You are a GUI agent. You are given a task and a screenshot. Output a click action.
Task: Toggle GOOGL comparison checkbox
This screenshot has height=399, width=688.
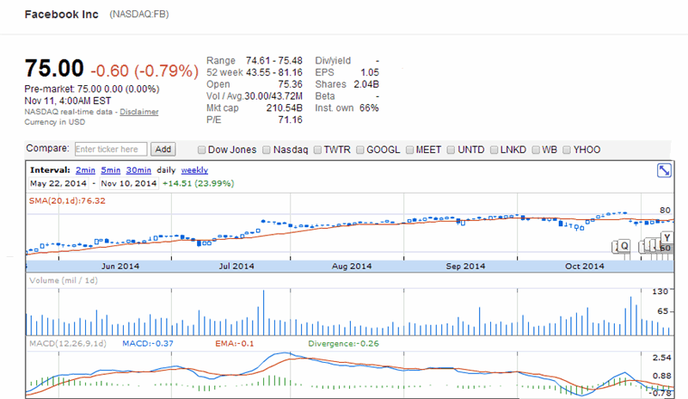[x=360, y=150]
